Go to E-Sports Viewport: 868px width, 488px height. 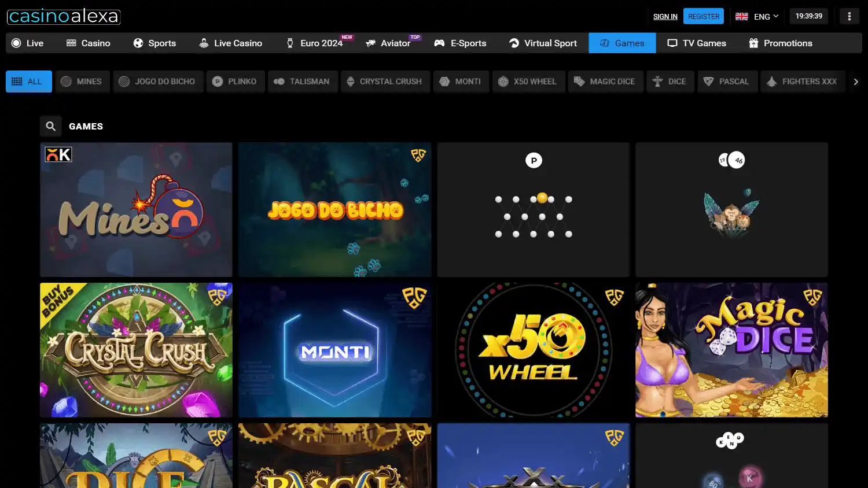[461, 43]
